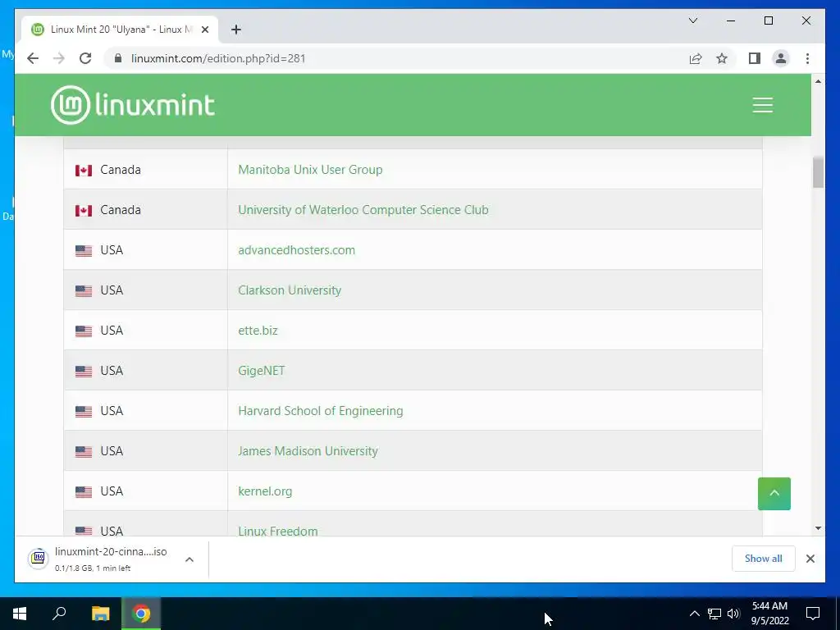Click Canada flag in Manitoba row
This screenshot has width=840, height=630.
[x=84, y=171]
